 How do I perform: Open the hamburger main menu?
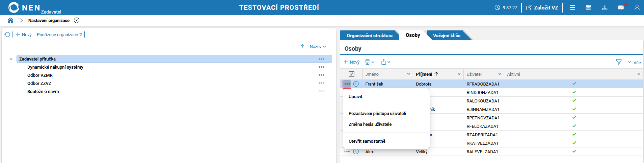tap(572, 7)
